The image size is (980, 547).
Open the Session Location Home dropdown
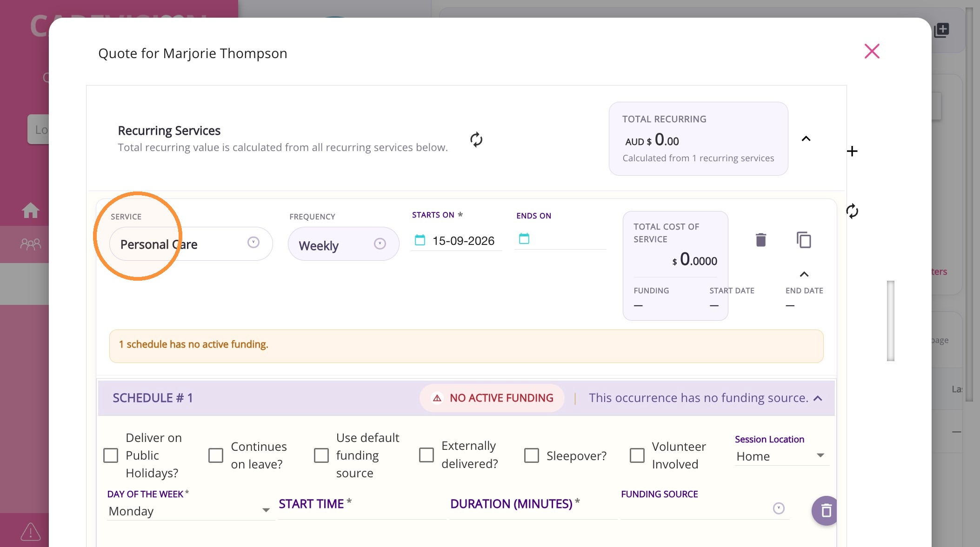tap(781, 456)
